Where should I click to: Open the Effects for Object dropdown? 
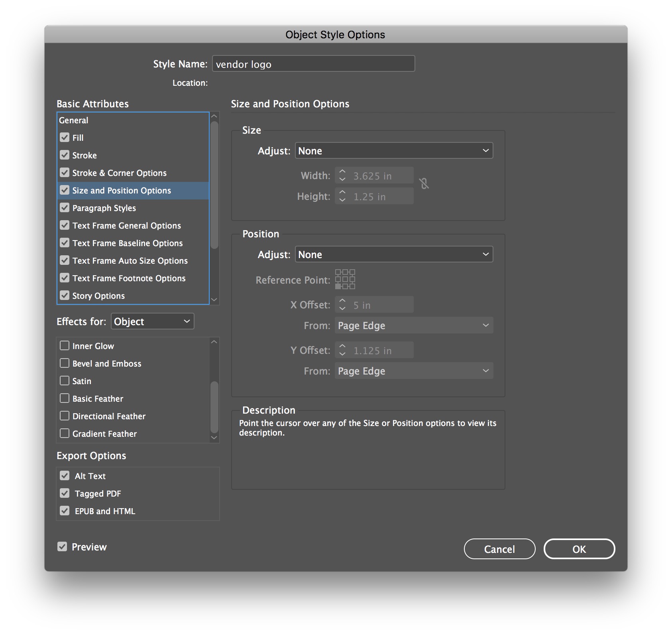pos(152,321)
